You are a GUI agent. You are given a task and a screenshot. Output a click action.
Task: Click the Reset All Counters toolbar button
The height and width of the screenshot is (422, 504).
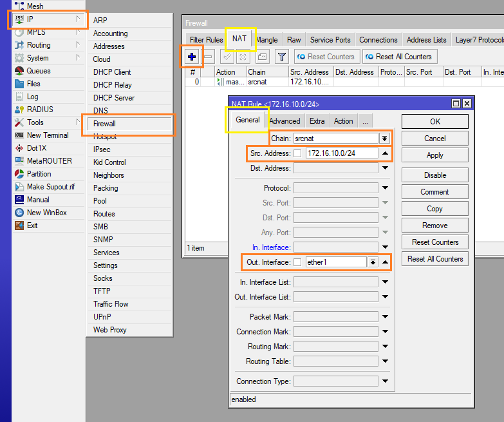pos(400,57)
